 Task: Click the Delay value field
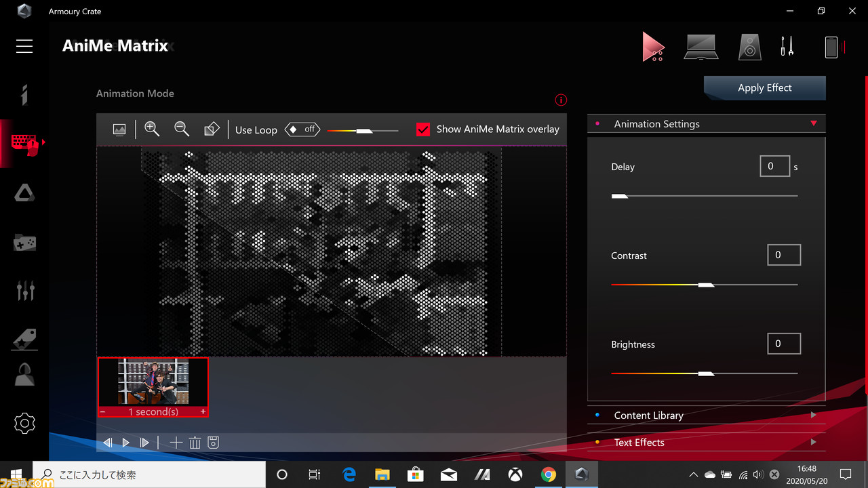774,166
